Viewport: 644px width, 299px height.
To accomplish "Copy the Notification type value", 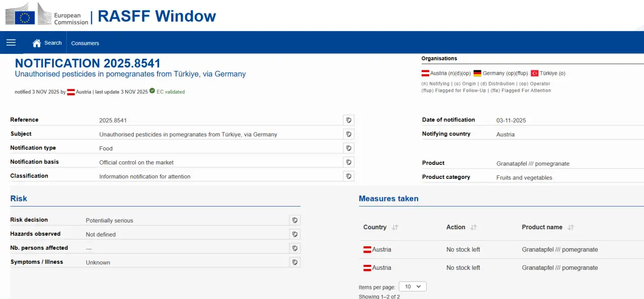I will tap(349, 148).
